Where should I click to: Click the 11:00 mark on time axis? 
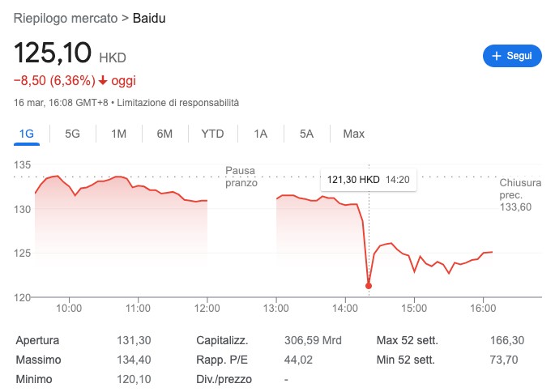(138, 308)
